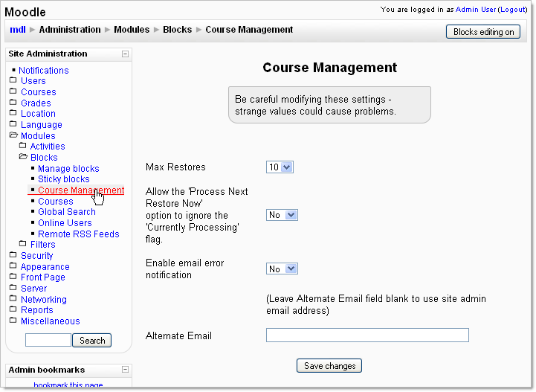Click the folder icon beside Reports
Viewport: 536px width, 392px height.
click(13, 309)
